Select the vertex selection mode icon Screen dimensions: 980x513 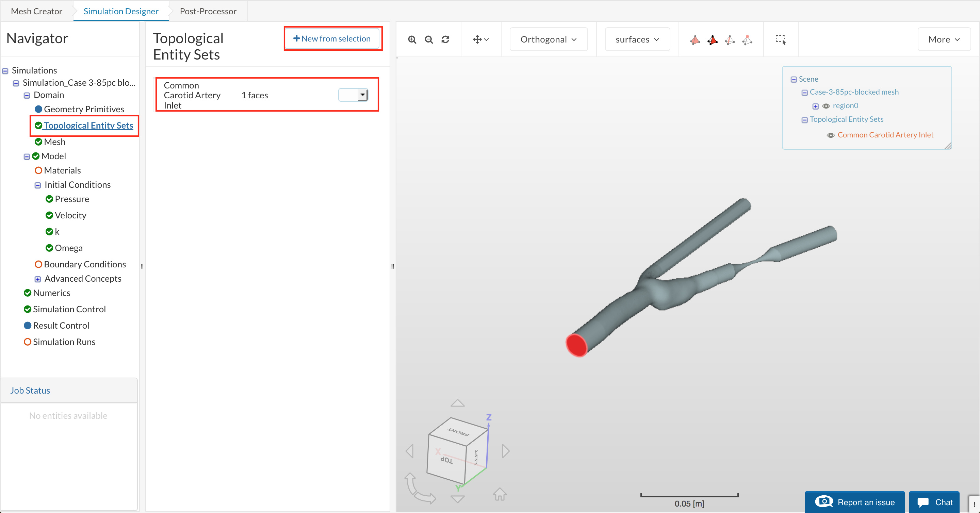point(747,40)
